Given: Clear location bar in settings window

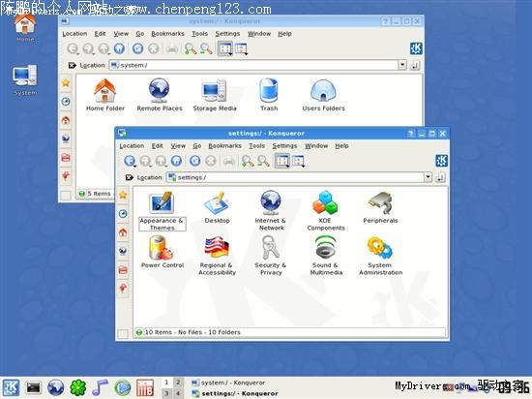Looking at the screenshot, I should [130, 177].
